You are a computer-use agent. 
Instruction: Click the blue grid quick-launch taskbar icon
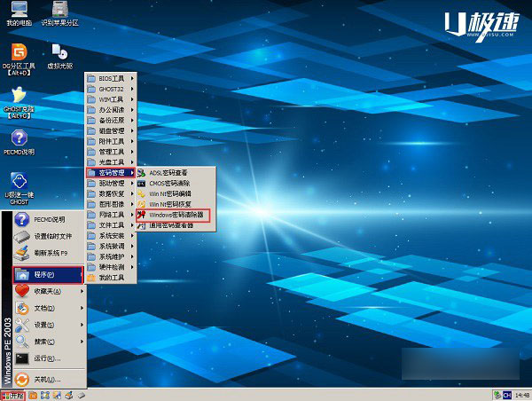(45, 396)
